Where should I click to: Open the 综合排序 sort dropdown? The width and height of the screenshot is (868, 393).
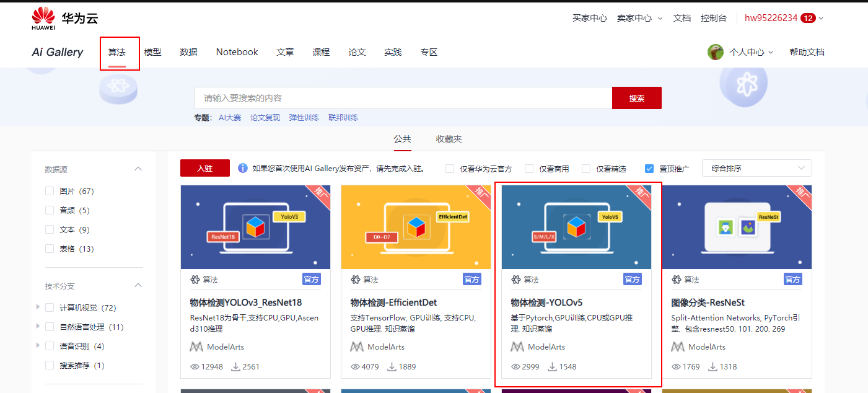(x=756, y=168)
